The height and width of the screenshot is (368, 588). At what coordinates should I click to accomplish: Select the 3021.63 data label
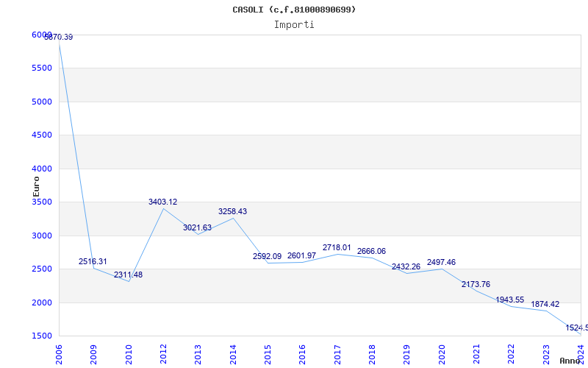point(197,227)
